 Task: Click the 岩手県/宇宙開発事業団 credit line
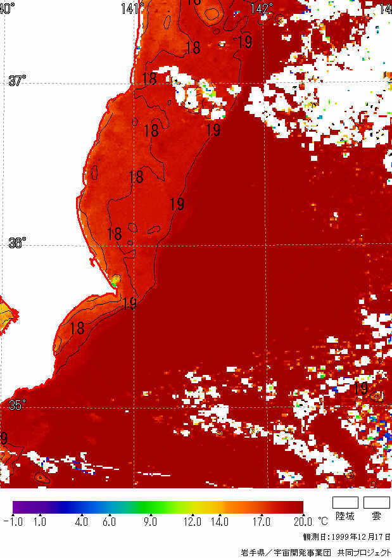point(316,552)
